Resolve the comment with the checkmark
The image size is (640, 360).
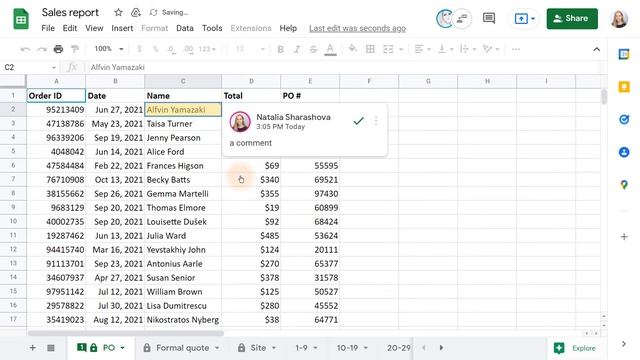(x=358, y=121)
